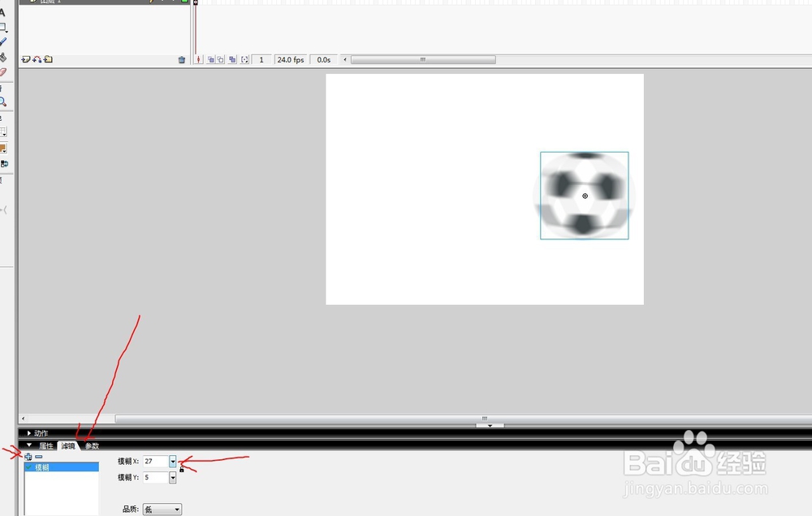
Task: Switch to the 参数 tab
Action: tap(92, 445)
